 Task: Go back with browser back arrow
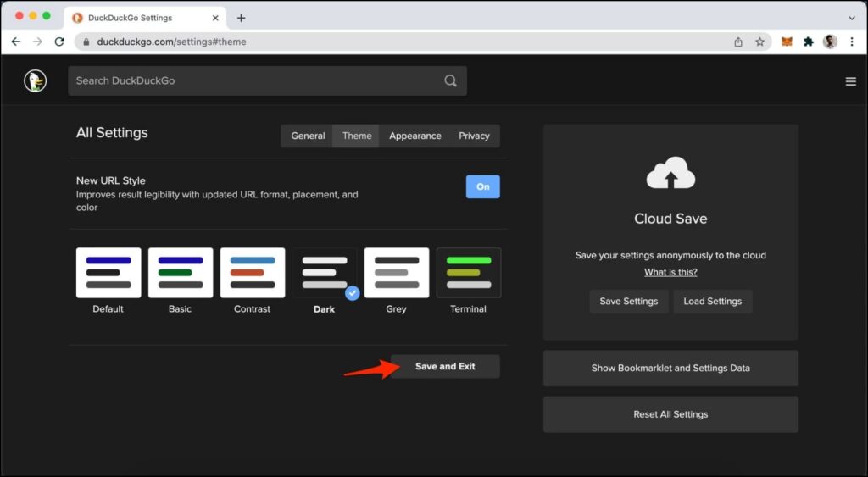(x=16, y=42)
